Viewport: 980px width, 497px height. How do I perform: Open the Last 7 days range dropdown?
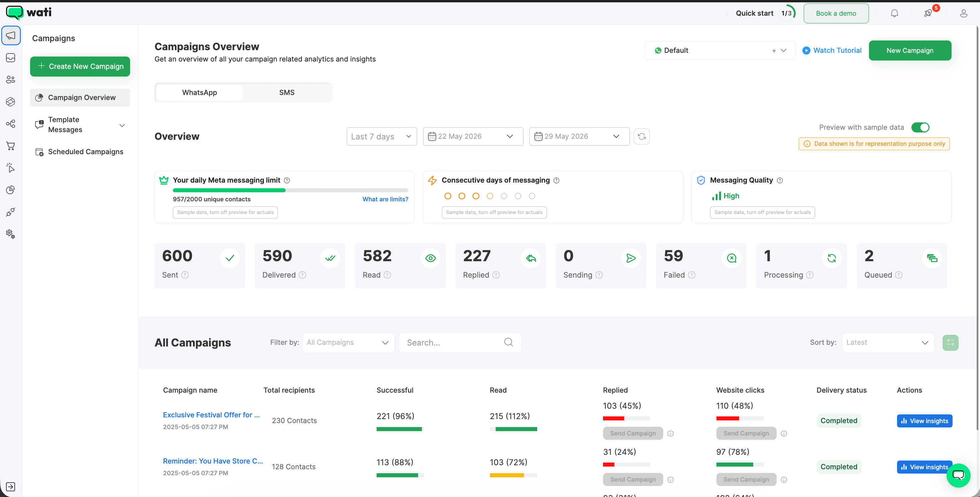(x=382, y=136)
